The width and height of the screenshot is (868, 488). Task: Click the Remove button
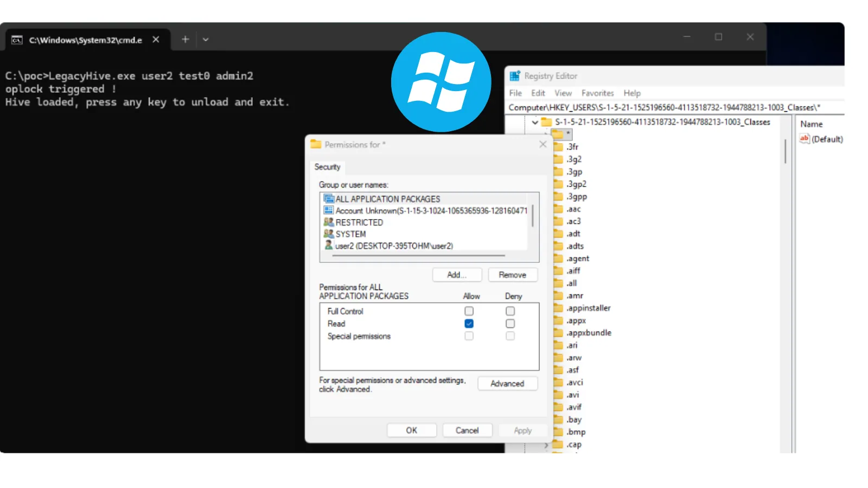pyautogui.click(x=513, y=275)
